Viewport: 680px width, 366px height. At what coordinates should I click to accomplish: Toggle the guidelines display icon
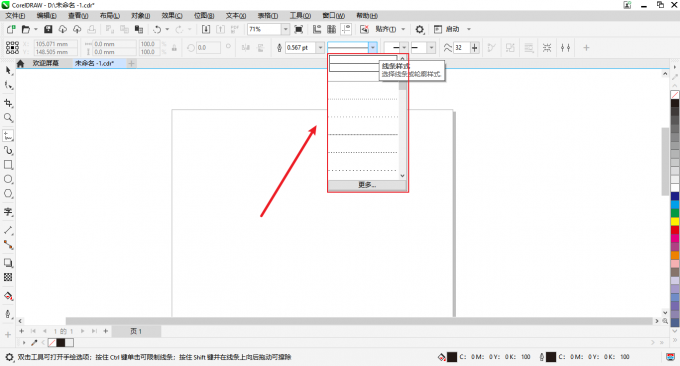tap(346, 29)
